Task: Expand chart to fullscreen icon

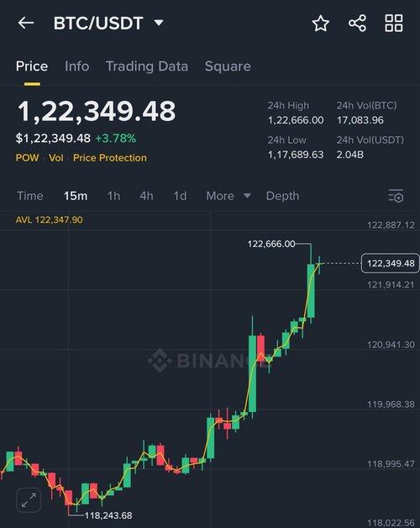Action: (29, 500)
